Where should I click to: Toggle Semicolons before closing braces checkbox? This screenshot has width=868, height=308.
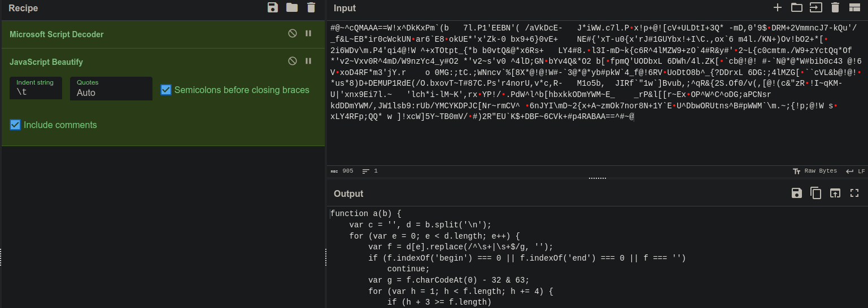[165, 90]
